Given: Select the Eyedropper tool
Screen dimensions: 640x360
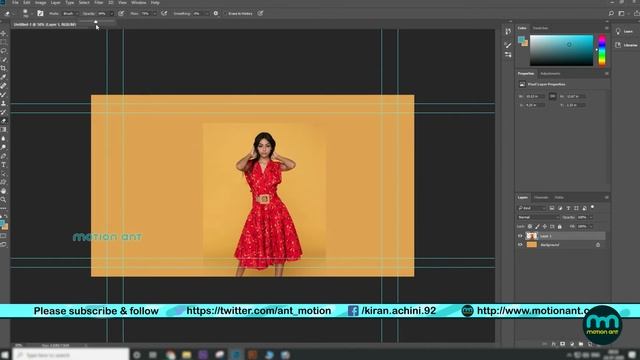Looking at the screenshot, I should pos(3,77).
